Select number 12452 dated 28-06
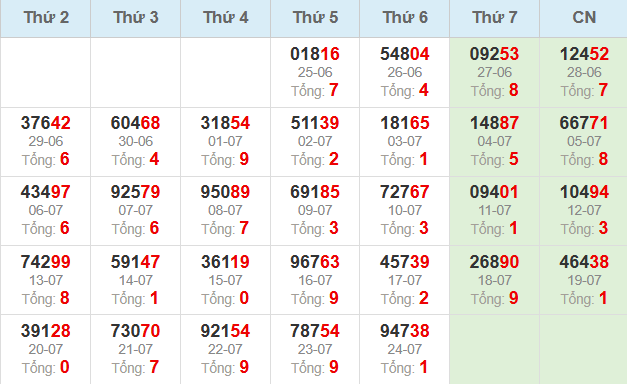Screen dimensions: 627x384 (x=584, y=54)
